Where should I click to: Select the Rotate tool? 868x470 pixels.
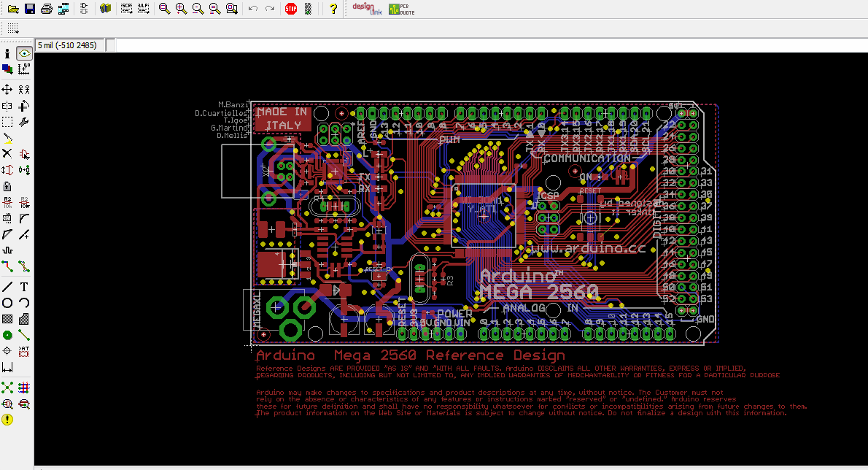pos(24,106)
